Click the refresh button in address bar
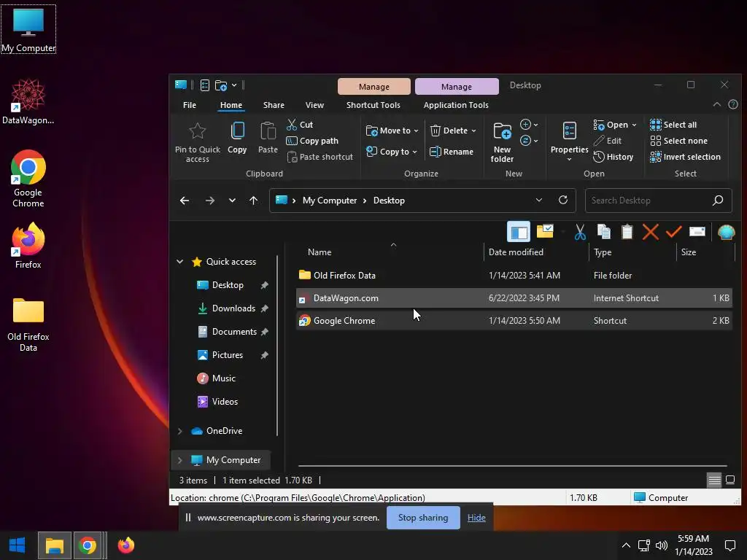Viewport: 747px width, 560px height. tap(563, 200)
